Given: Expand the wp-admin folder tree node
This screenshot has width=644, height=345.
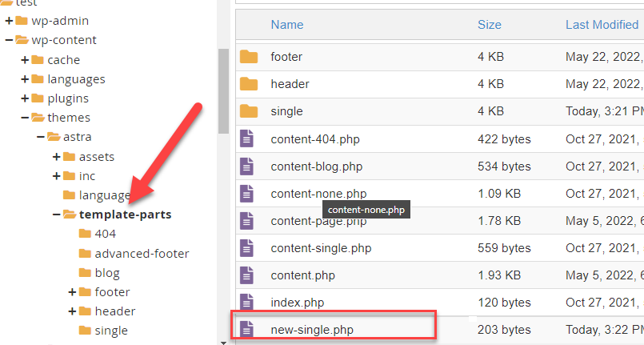Looking at the screenshot, I should [9, 21].
